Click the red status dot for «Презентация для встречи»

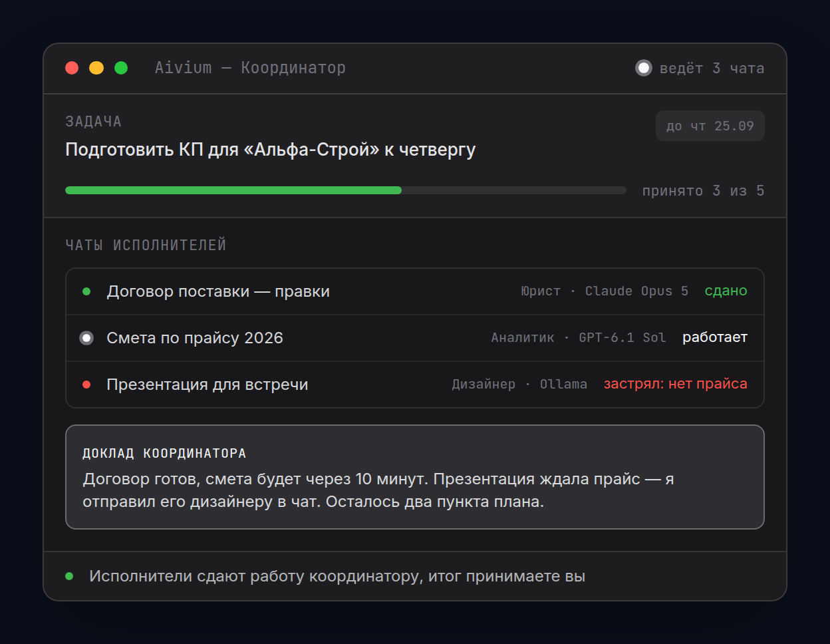pos(86,385)
